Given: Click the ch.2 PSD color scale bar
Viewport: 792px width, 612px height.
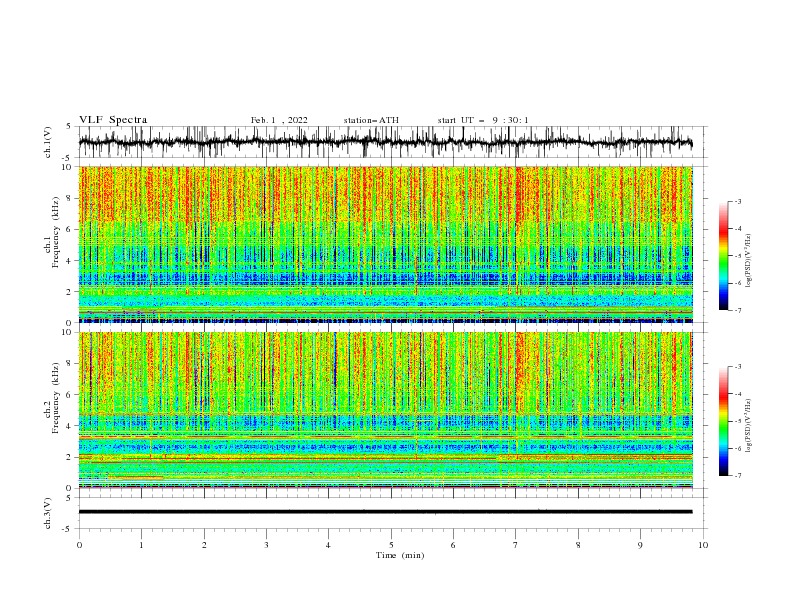Looking at the screenshot, I should (x=724, y=421).
